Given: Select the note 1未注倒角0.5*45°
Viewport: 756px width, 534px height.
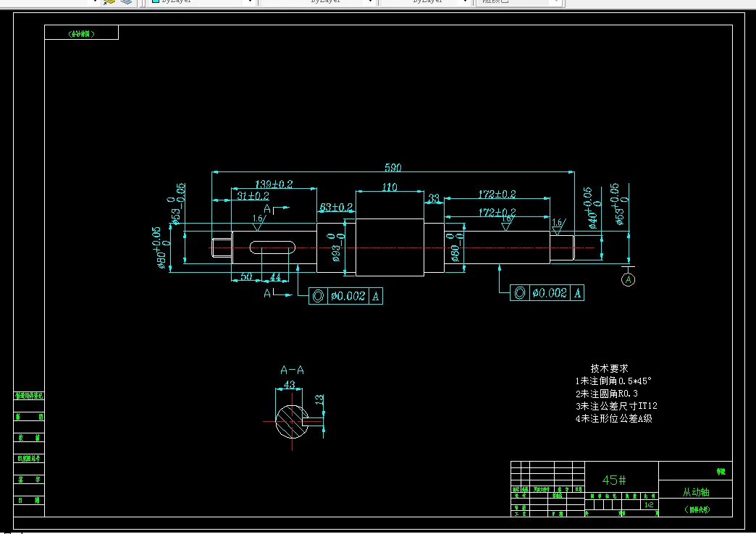Looking at the screenshot, I should pos(613,381).
